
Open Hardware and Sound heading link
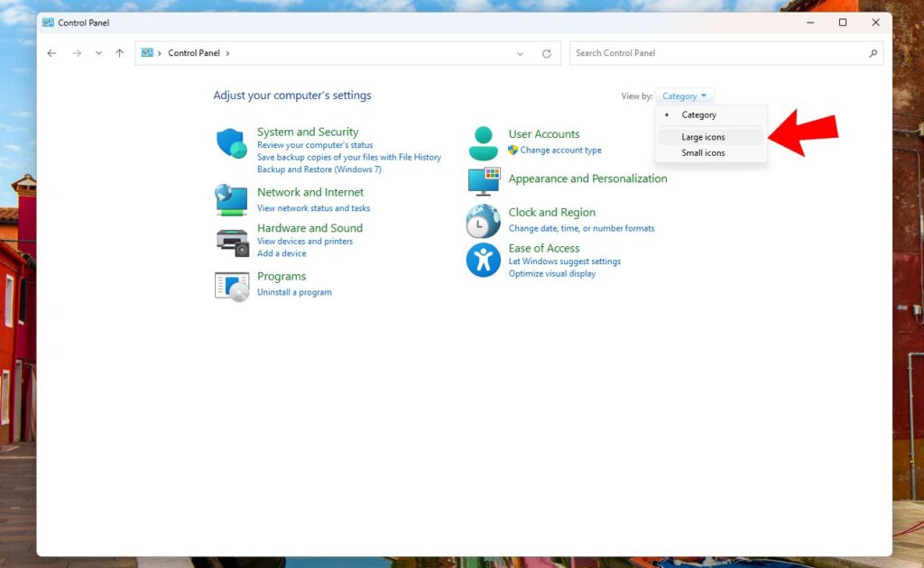click(x=310, y=228)
